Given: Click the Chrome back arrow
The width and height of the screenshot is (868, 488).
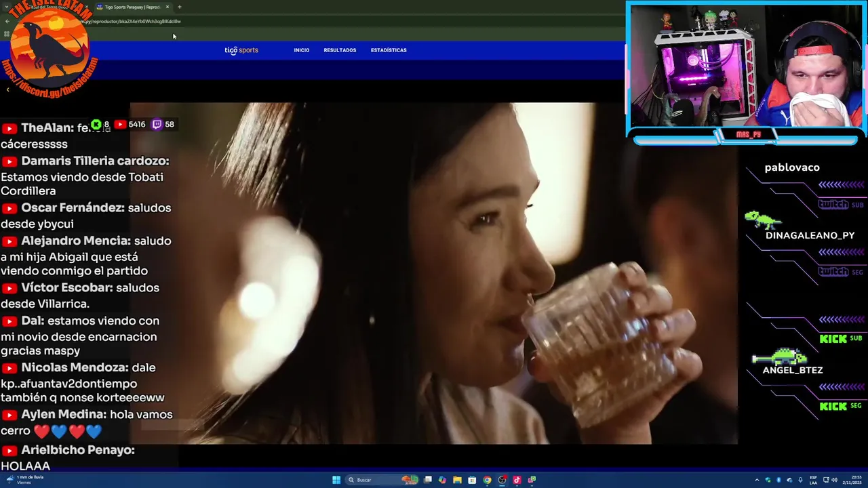Looking at the screenshot, I should (x=7, y=21).
